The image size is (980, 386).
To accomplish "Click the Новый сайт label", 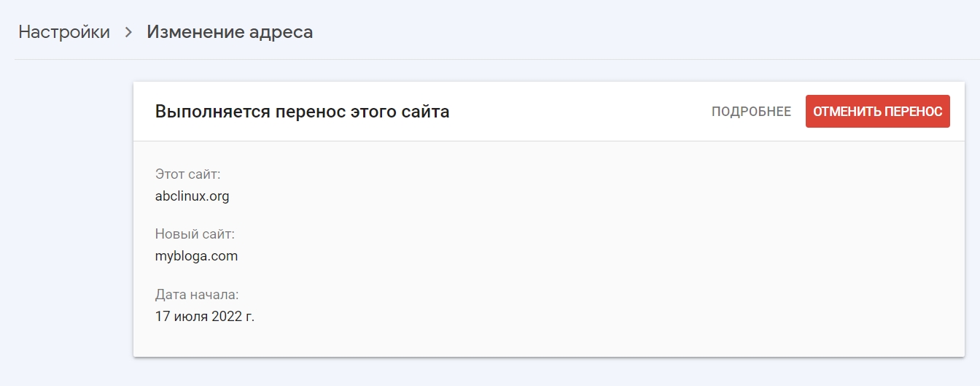I will point(195,234).
